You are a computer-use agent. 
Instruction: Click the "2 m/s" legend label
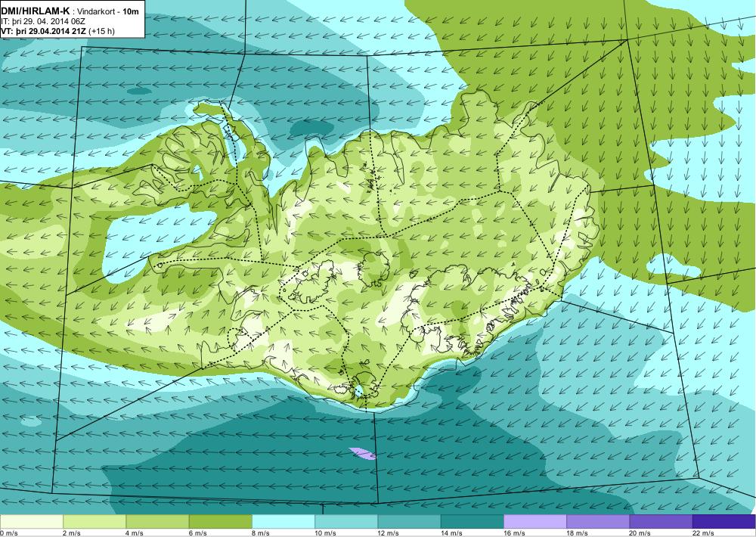click(73, 533)
